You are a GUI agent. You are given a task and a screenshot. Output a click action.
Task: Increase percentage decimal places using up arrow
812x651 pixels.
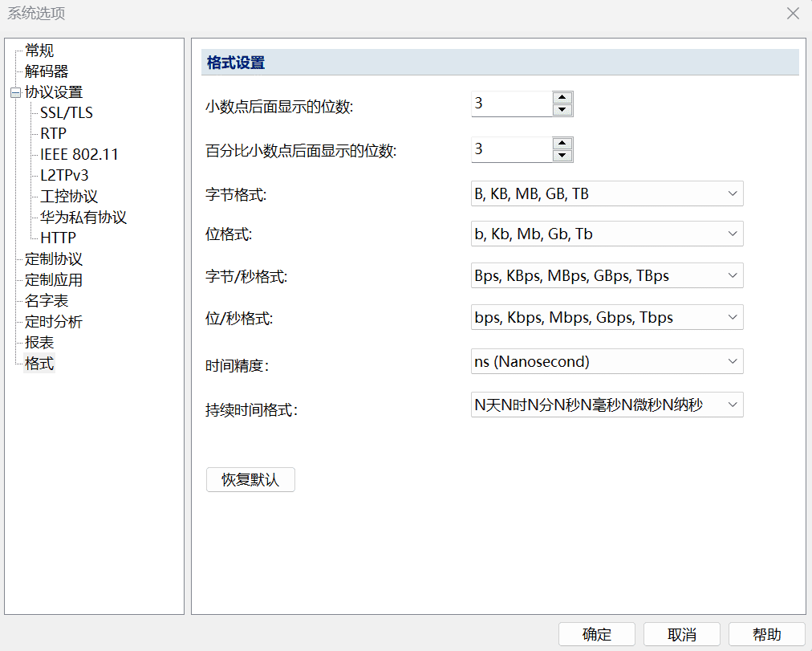[x=562, y=143]
